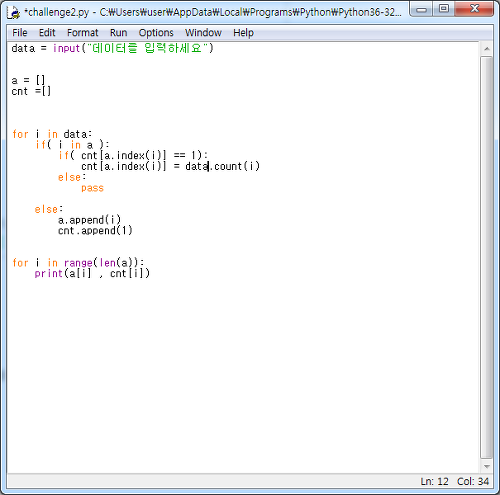Click the 'pass' keyword
This screenshot has height=495, width=500.
pos(92,188)
